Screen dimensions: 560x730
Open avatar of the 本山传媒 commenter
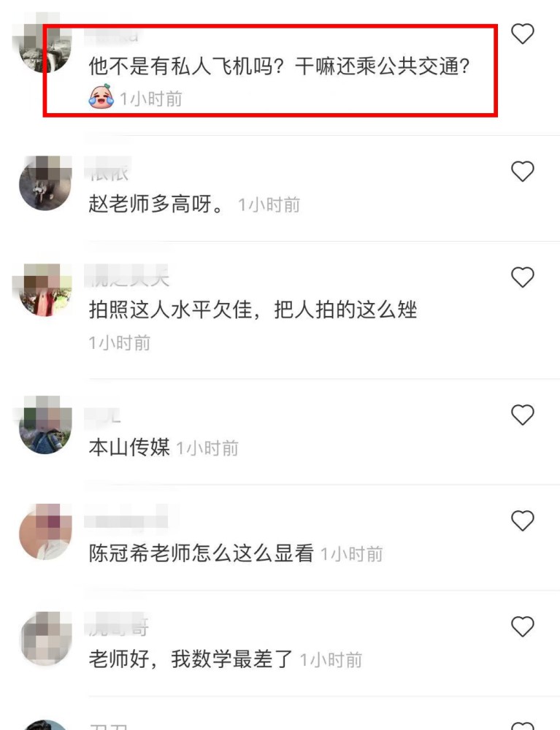tap(45, 426)
